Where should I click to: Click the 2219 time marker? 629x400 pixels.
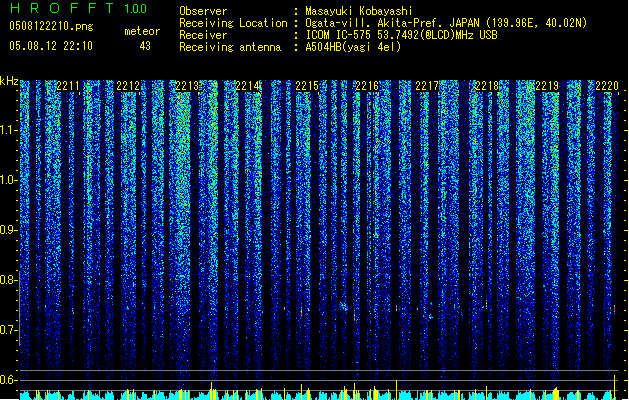point(547,86)
